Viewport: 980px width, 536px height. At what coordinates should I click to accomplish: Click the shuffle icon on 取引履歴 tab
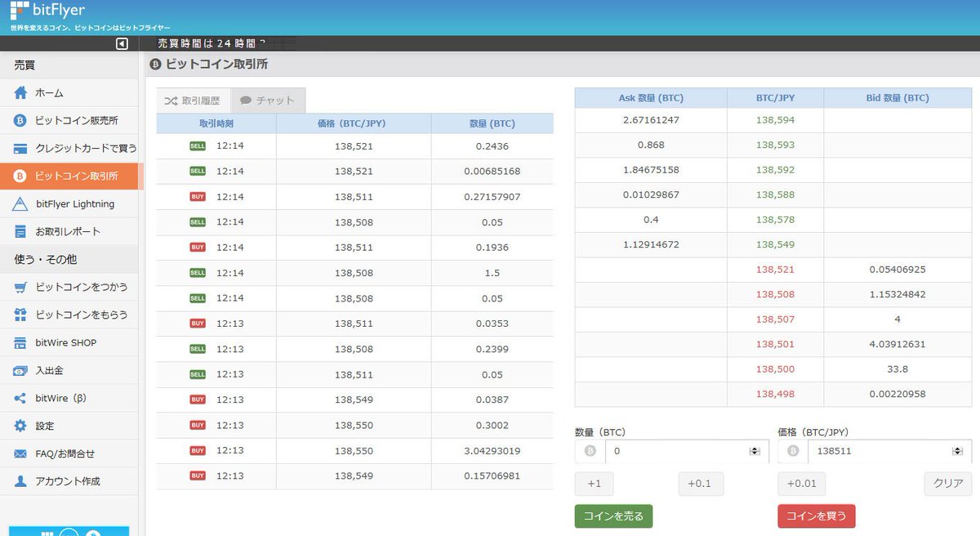point(171,100)
